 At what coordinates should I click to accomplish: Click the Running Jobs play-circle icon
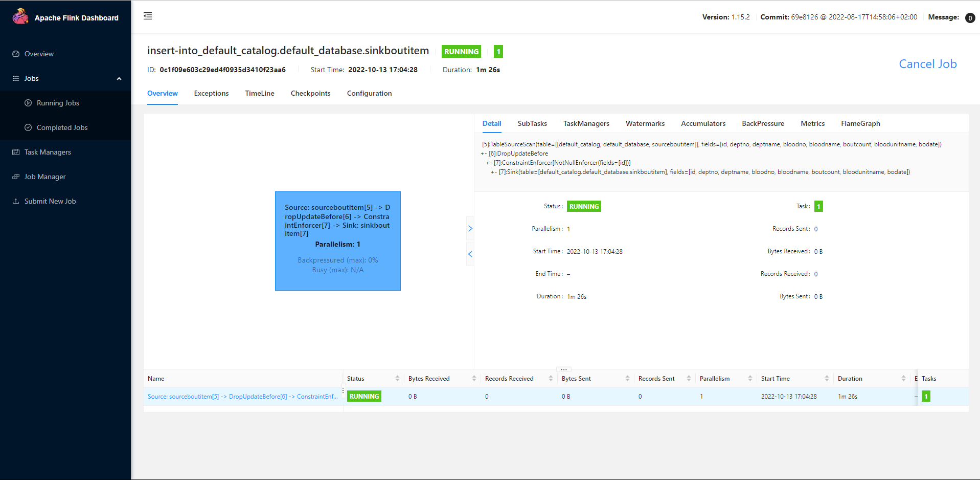click(x=28, y=103)
